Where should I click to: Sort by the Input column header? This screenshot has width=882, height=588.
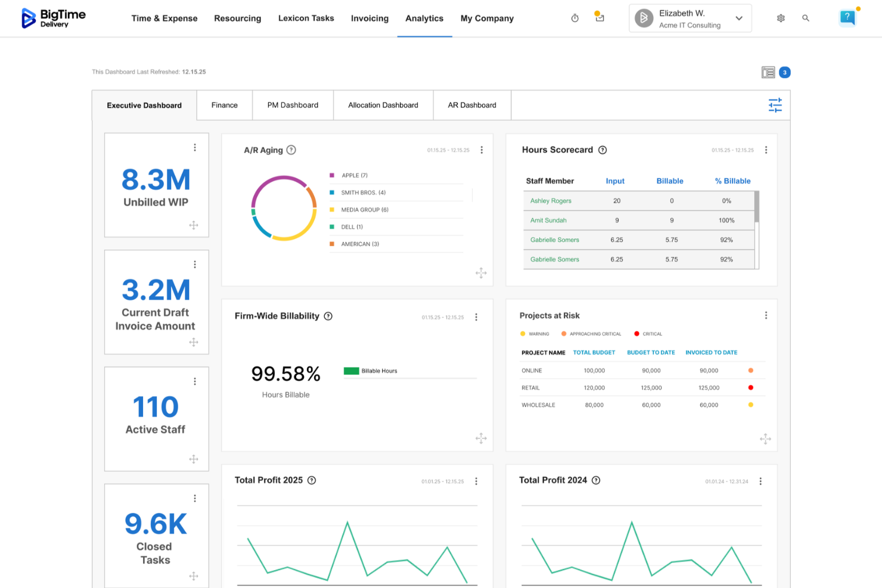point(615,181)
